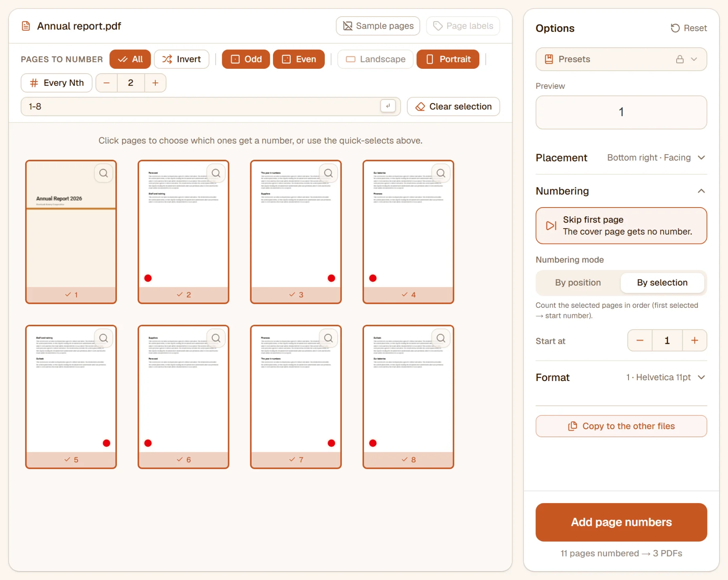Toggle Skip first page option

621,226
